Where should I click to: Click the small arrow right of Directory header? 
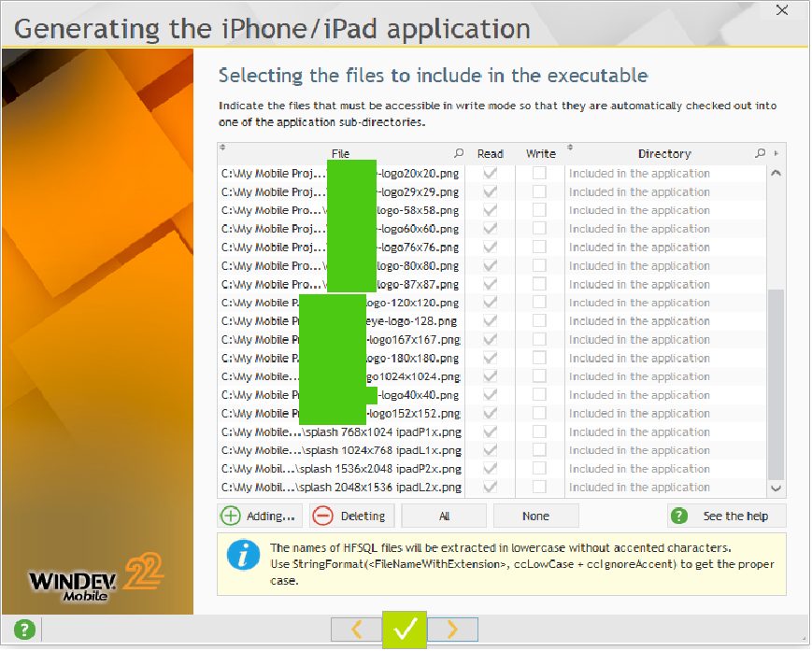[776, 154]
